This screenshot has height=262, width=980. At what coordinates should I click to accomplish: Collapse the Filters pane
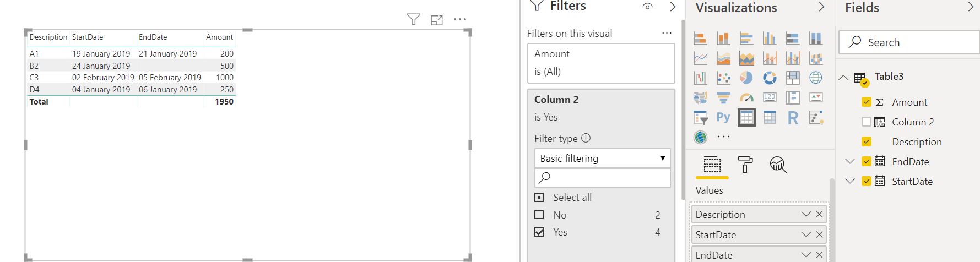(x=673, y=7)
